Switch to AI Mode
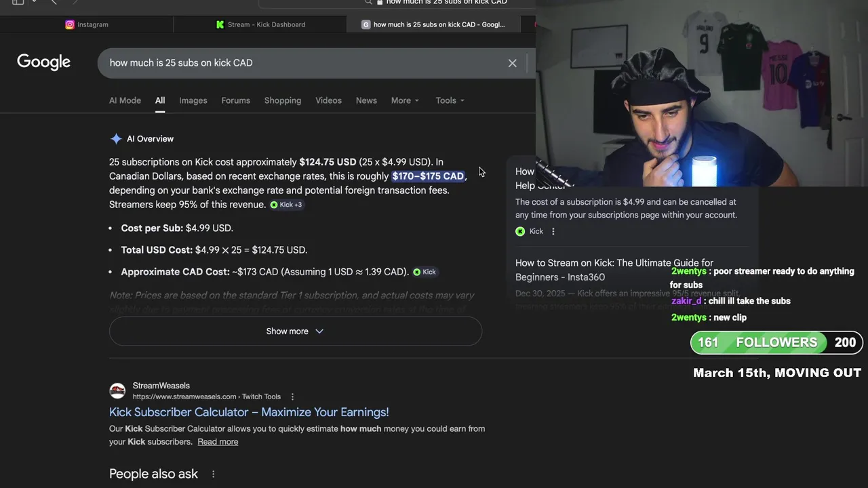 125,100
